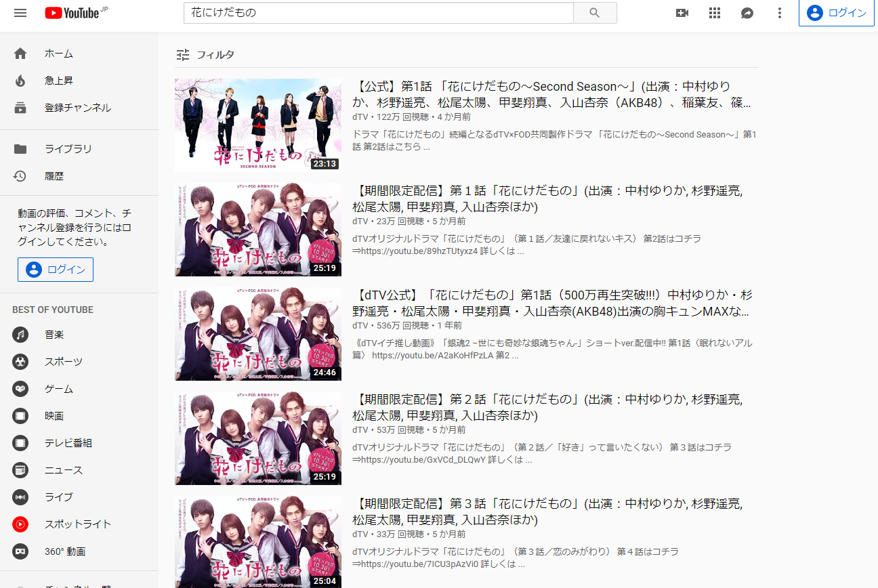Click the Live broadcast icon
This screenshot has width=878, height=588.
(x=20, y=497)
